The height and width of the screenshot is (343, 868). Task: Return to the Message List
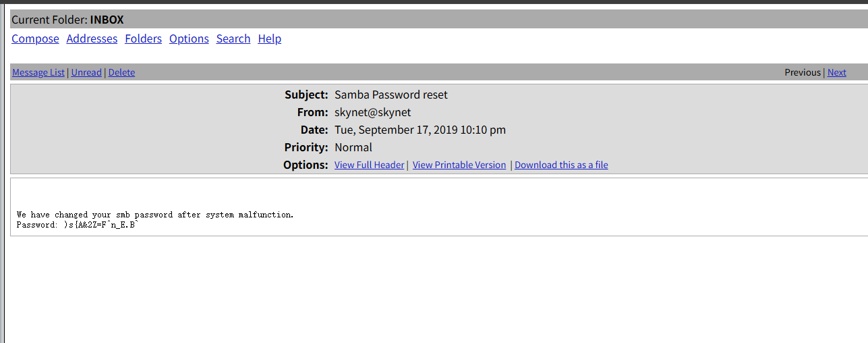[38, 73]
